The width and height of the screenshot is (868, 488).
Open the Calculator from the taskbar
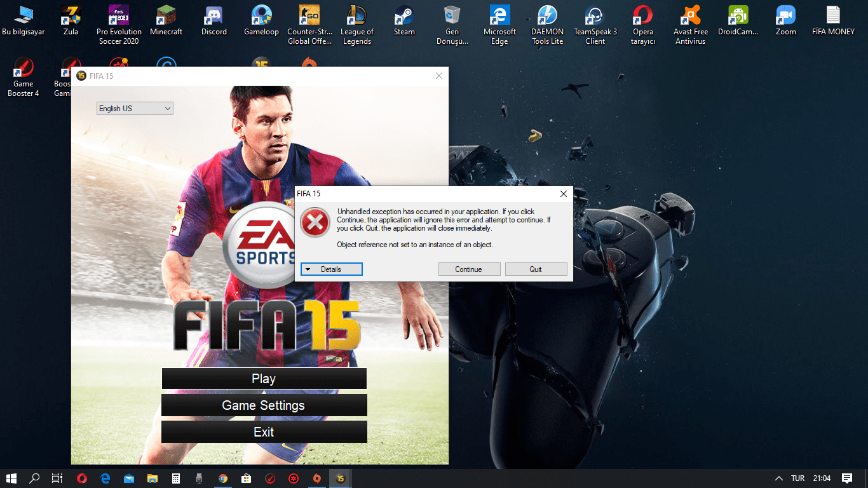pyautogui.click(x=176, y=478)
